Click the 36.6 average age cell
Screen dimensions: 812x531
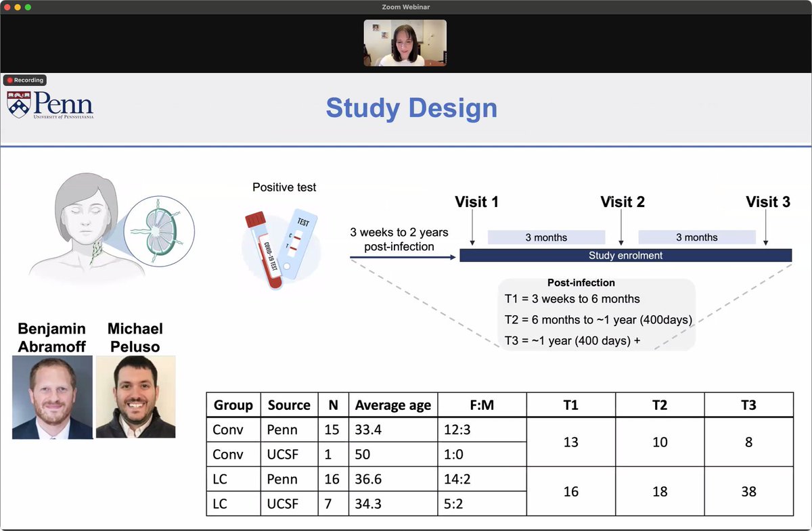[x=393, y=478]
